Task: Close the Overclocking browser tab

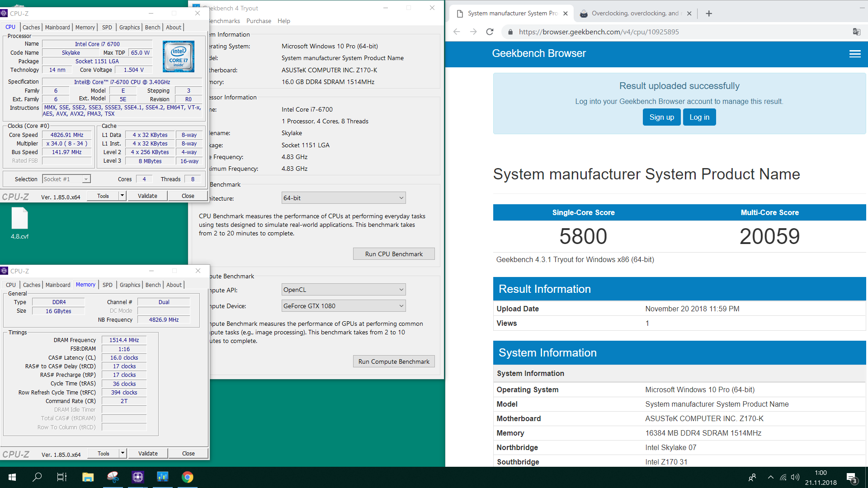Action: 689,14
